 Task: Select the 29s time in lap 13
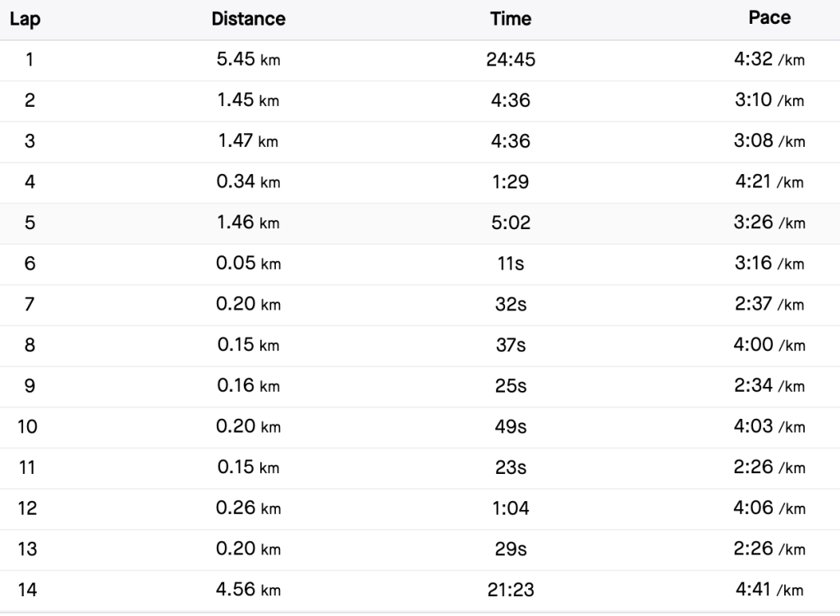(509, 549)
